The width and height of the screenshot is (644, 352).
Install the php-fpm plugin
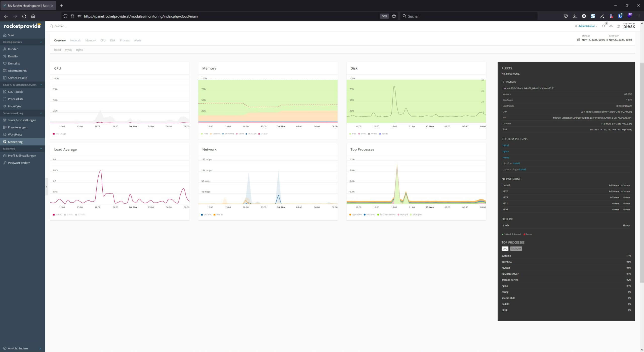tap(516, 163)
